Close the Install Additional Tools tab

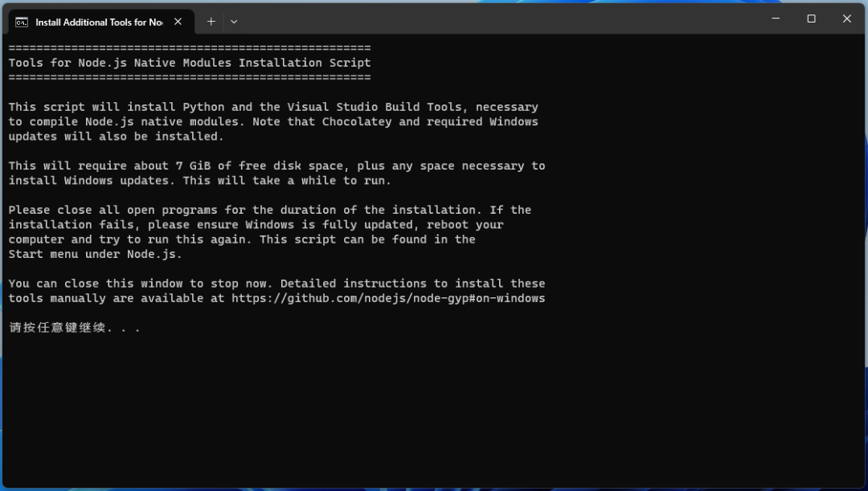coord(178,22)
